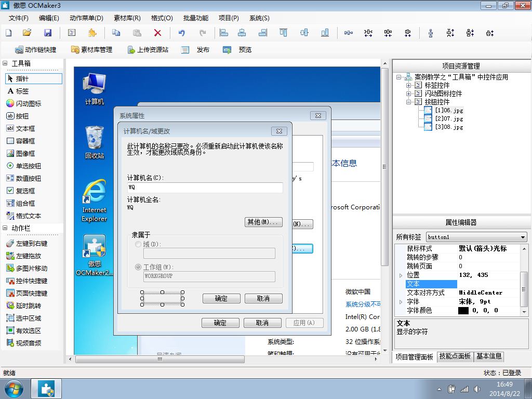The height and width of the screenshot is (399, 532).
Task: Open the 文件(F) menu
Action: pos(19,18)
